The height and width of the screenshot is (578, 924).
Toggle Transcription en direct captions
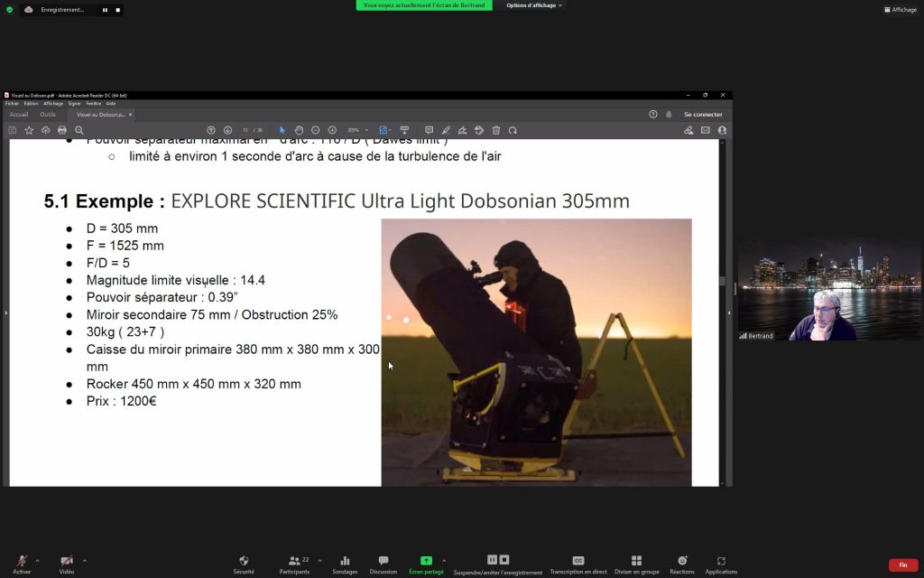click(578, 564)
